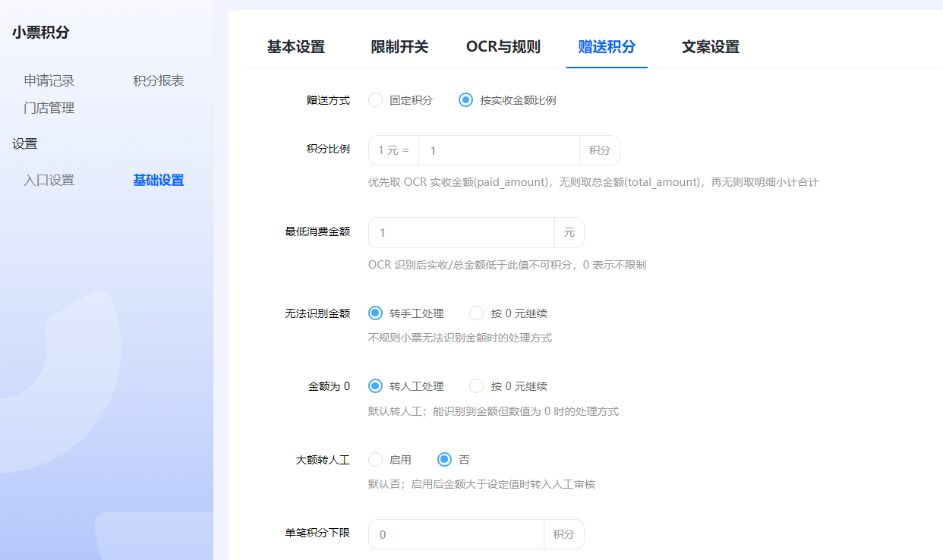Viewport: 943px width, 560px height.
Task: Click the 无法识别金额 field label
Action: (x=317, y=313)
